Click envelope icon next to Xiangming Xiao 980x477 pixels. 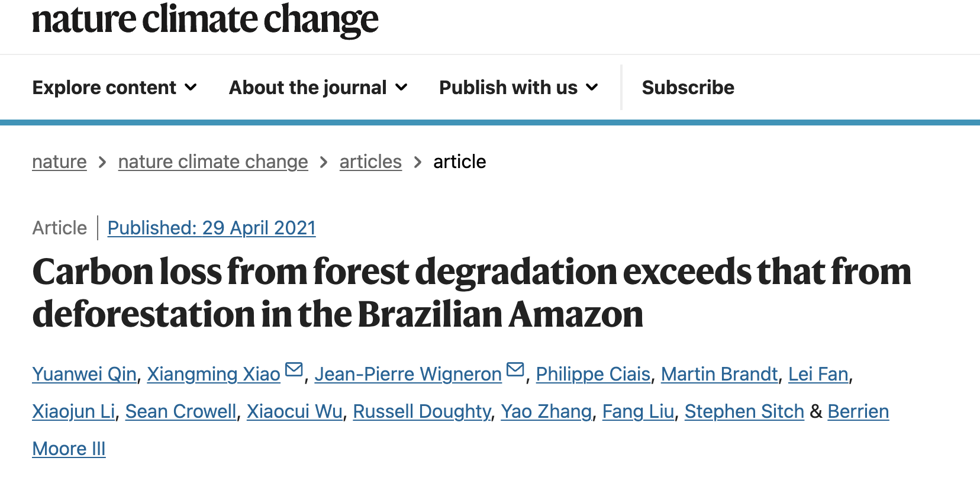(x=294, y=370)
